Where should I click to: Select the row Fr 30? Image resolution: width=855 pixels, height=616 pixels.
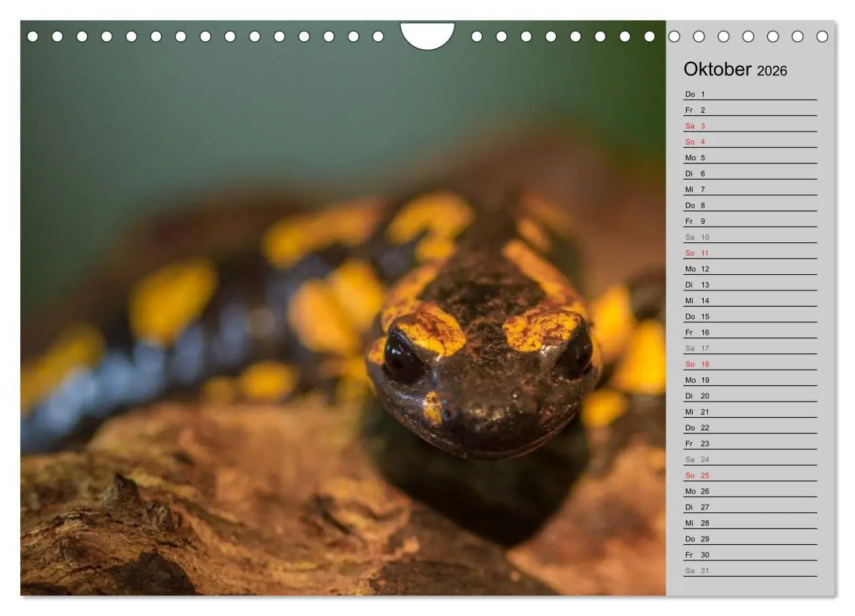[750, 555]
